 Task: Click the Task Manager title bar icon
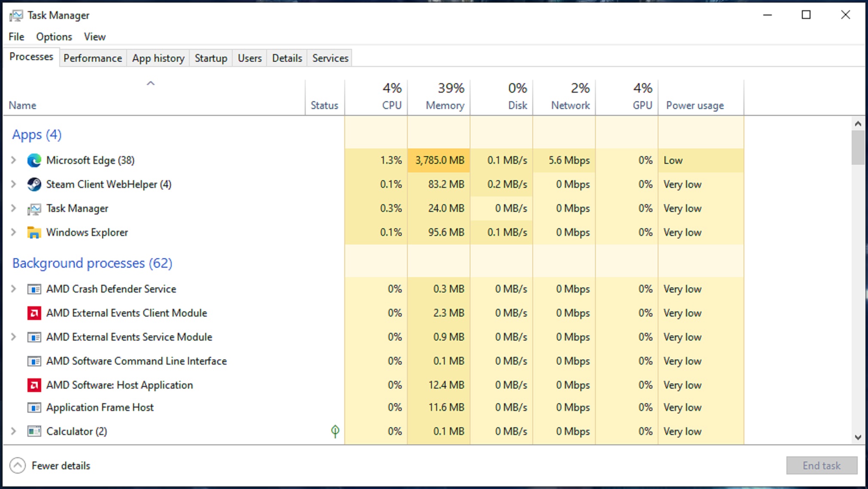pyautogui.click(x=16, y=16)
